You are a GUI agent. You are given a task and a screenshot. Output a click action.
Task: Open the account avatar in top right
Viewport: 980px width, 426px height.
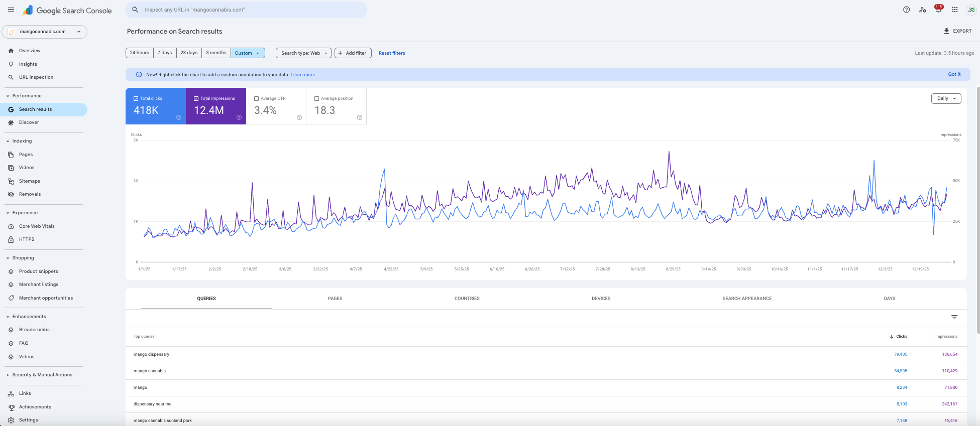[971, 10]
